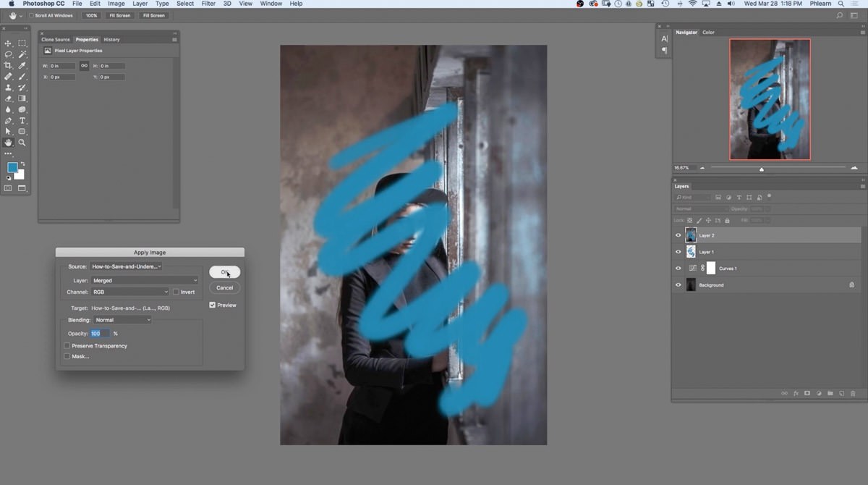
Task: Open the Source dropdown in Apply Image
Action: click(x=127, y=266)
